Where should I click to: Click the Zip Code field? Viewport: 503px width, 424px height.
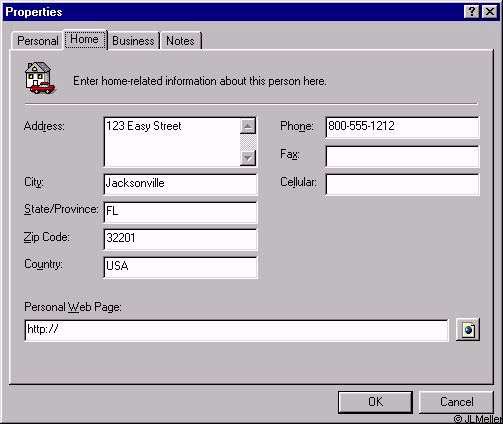[180, 239]
